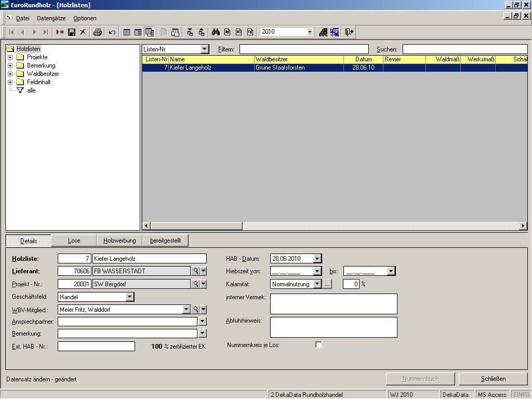
Task: Click the exit door icon in toolbar
Action: click(x=349, y=32)
